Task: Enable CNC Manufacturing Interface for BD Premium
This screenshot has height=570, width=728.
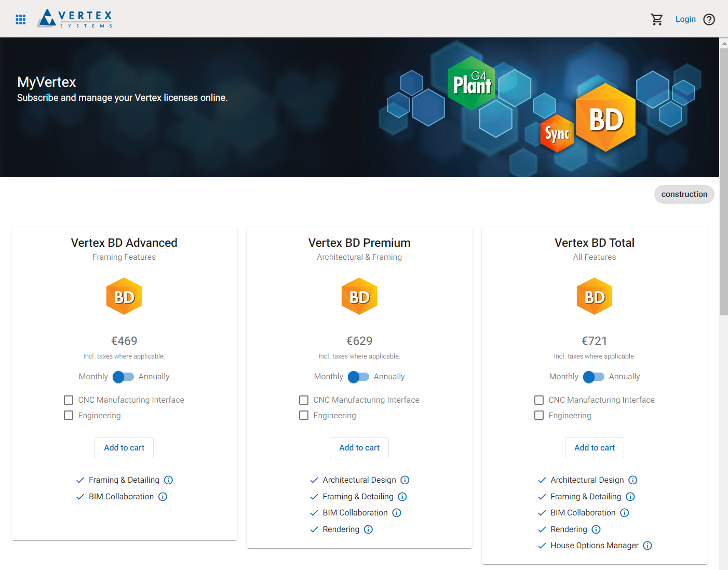Action: [304, 400]
